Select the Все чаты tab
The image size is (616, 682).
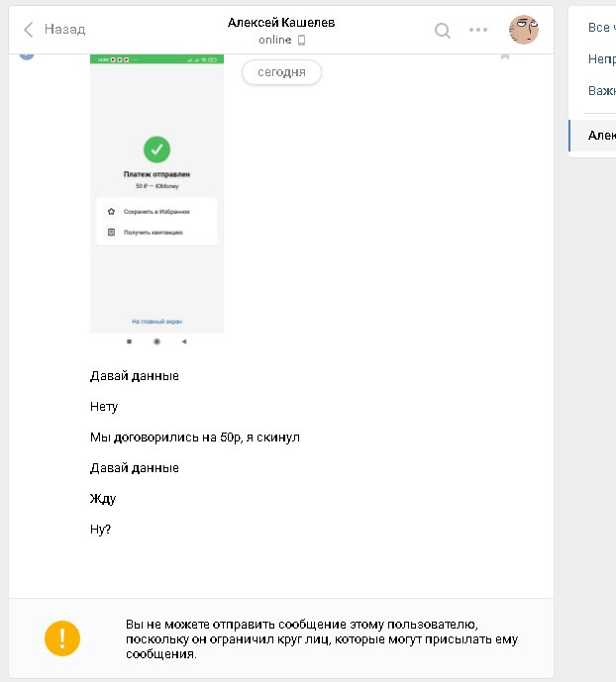599,28
